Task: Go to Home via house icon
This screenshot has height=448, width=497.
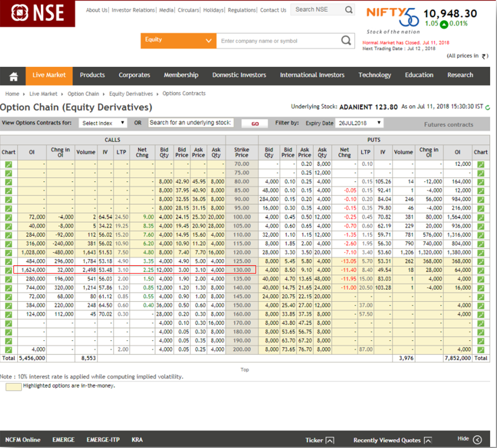Action: click(13, 76)
